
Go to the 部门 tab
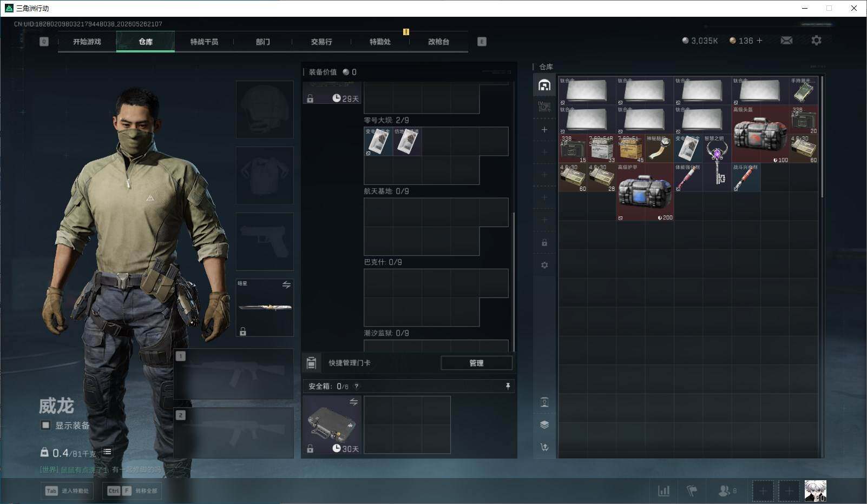[263, 42]
